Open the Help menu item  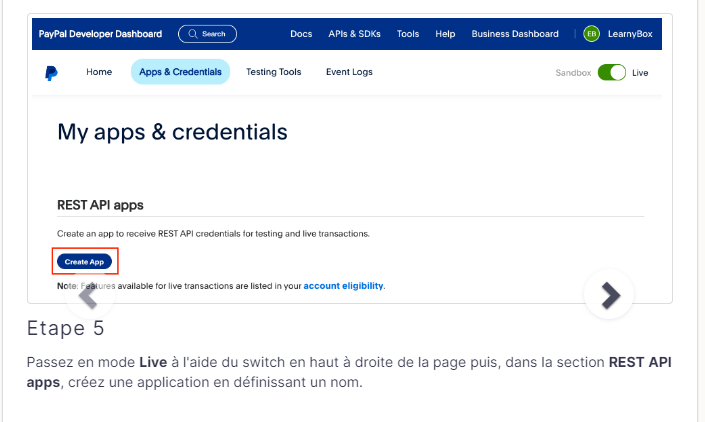pos(445,34)
